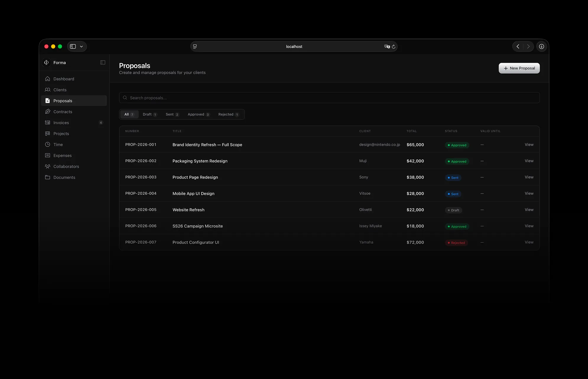588x379 pixels.
Task: Toggle the browser sidebar button
Action: (73, 46)
